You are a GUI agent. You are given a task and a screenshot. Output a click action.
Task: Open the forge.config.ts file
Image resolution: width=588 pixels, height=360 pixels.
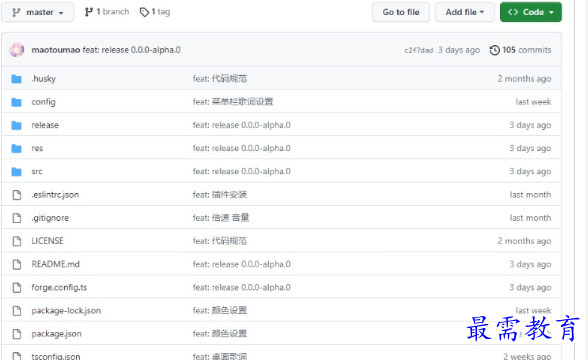pyautogui.click(x=59, y=288)
